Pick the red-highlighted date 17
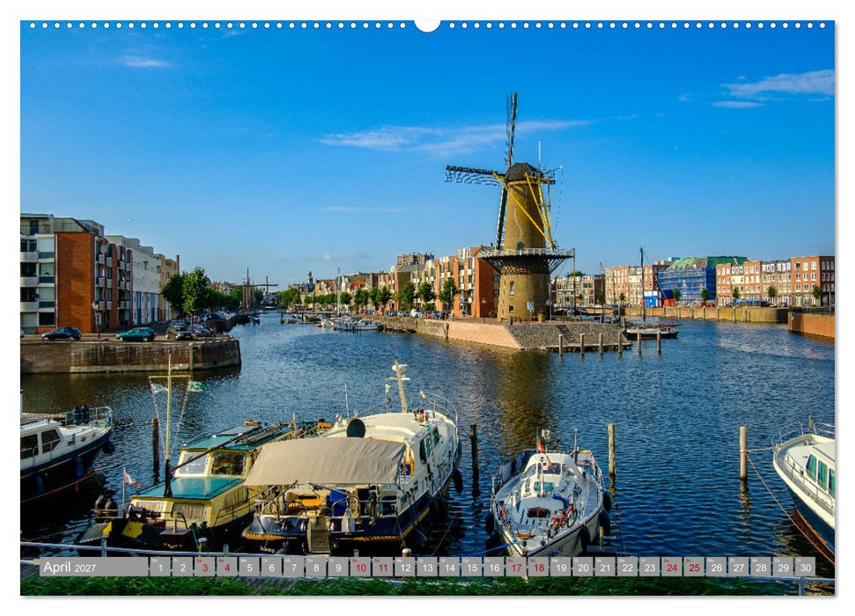855x616 pixels. (516, 567)
